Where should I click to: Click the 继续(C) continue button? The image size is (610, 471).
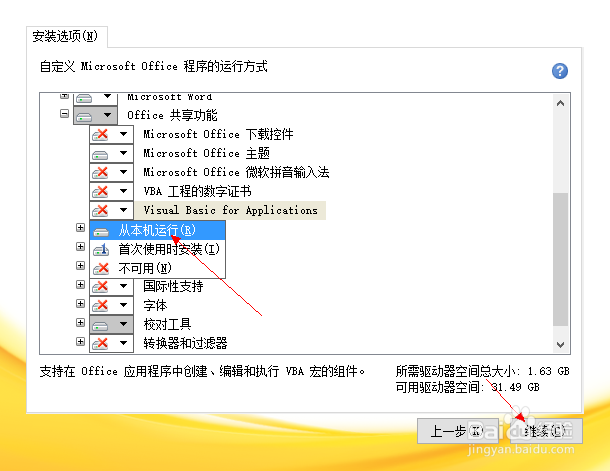point(546,431)
